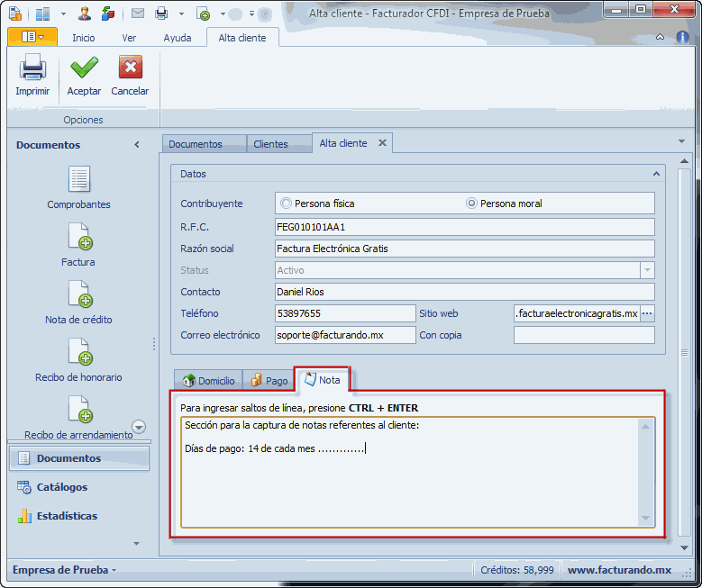Viewport: 702px width, 588px height.
Task: Create a new Nota de crédito
Action: [79, 294]
